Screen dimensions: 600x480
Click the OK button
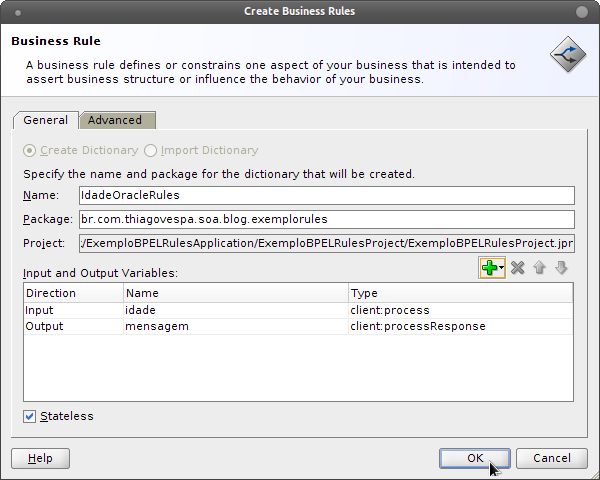point(475,458)
